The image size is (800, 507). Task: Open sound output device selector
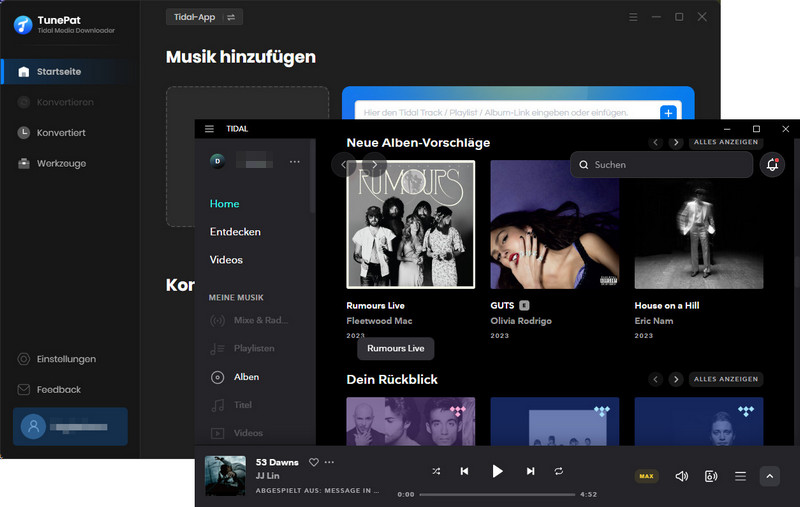(x=711, y=476)
